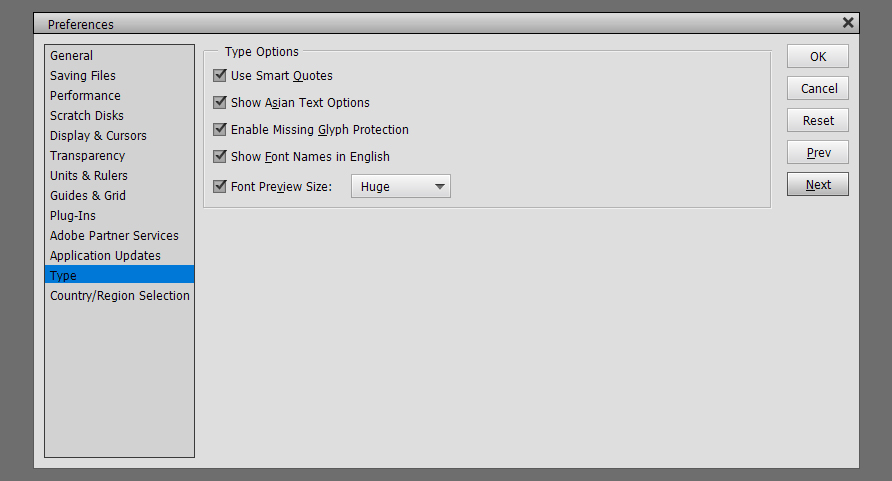Close the Preferences dialog with the X icon
The image size is (892, 481).
pos(848,23)
